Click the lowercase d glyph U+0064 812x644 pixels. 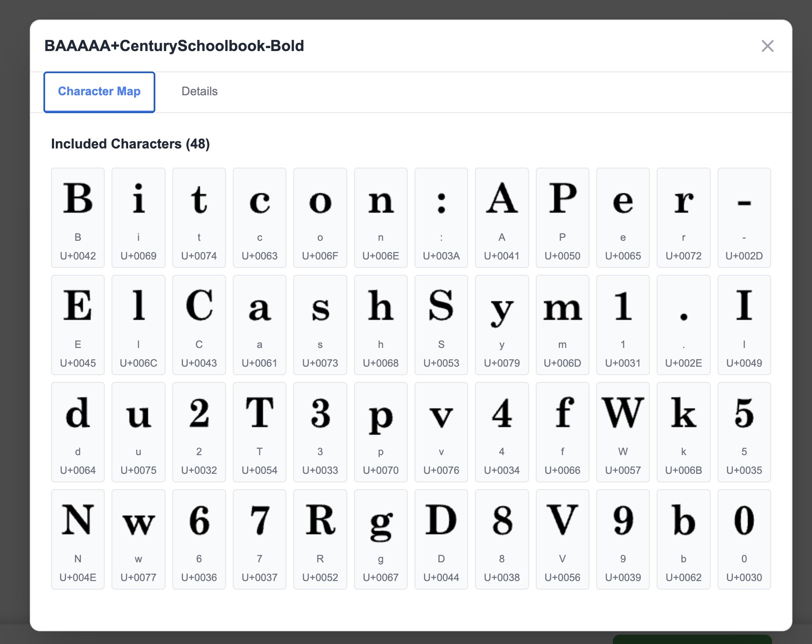(x=78, y=432)
